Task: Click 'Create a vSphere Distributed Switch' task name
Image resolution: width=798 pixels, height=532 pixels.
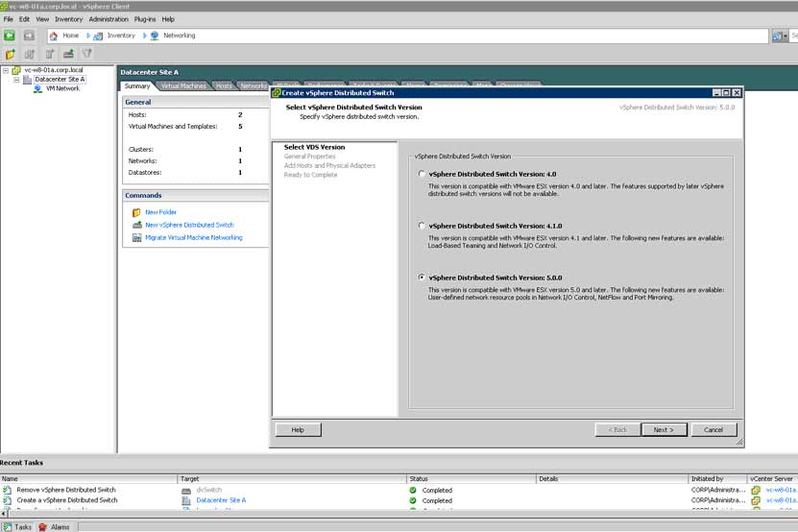Action: coord(66,500)
